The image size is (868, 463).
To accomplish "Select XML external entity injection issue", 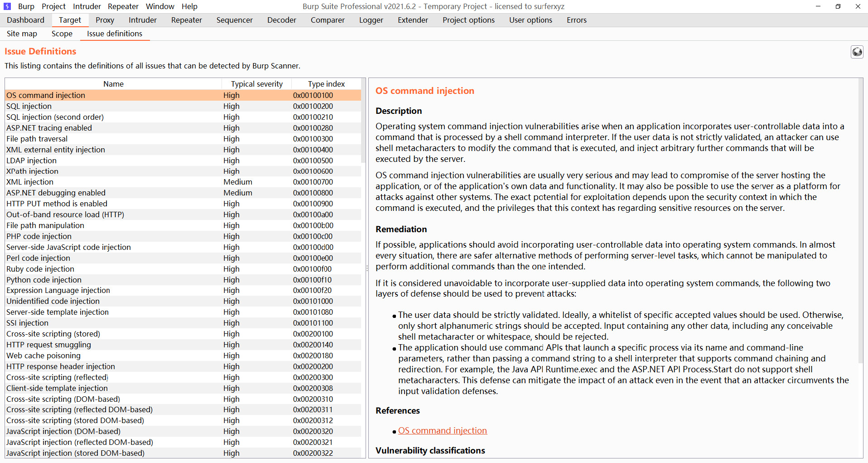I will 183,150.
